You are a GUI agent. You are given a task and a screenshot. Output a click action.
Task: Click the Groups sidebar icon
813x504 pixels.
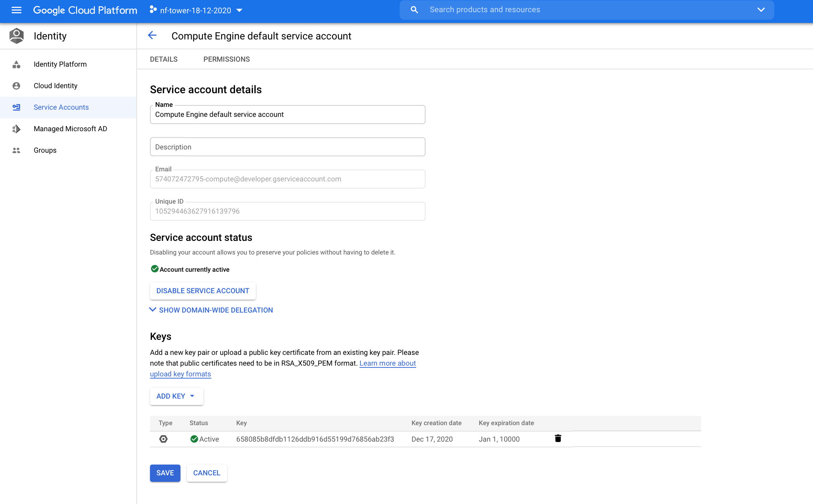point(17,150)
